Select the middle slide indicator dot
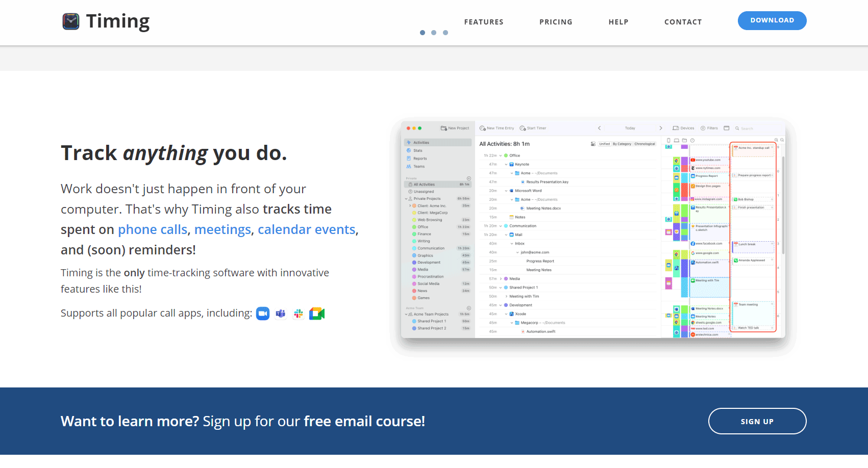The height and width of the screenshot is (468, 868). 434,33
